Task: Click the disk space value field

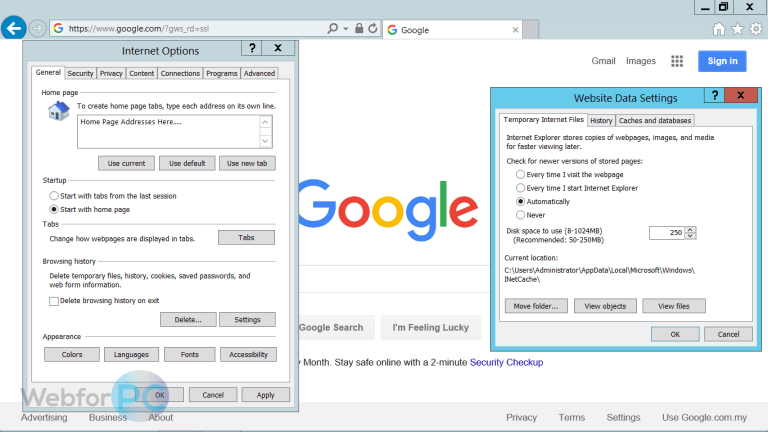Action: click(667, 233)
